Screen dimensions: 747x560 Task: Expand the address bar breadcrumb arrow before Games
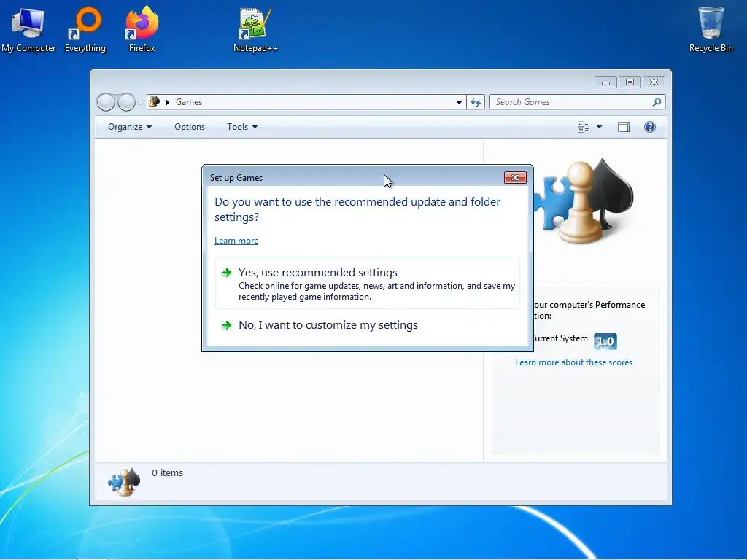point(168,102)
